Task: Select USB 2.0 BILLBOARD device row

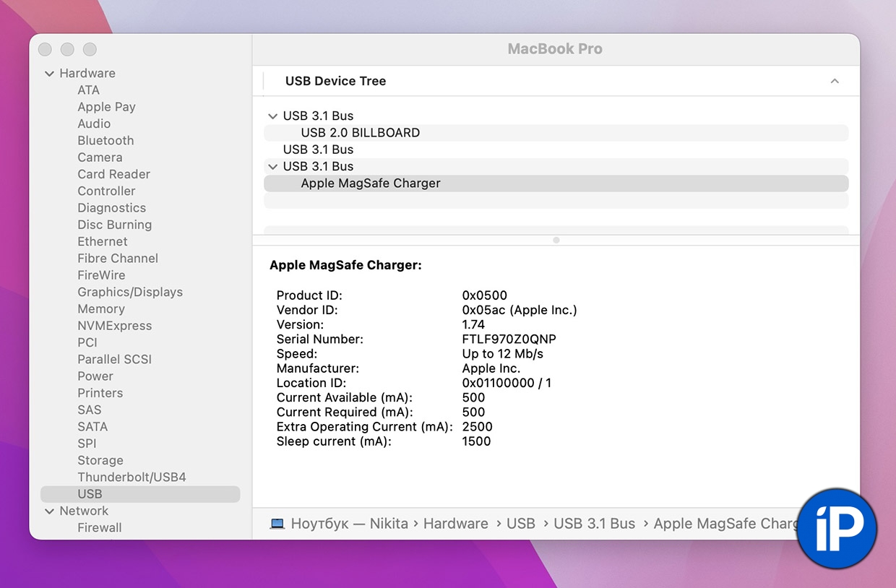Action: (556, 133)
